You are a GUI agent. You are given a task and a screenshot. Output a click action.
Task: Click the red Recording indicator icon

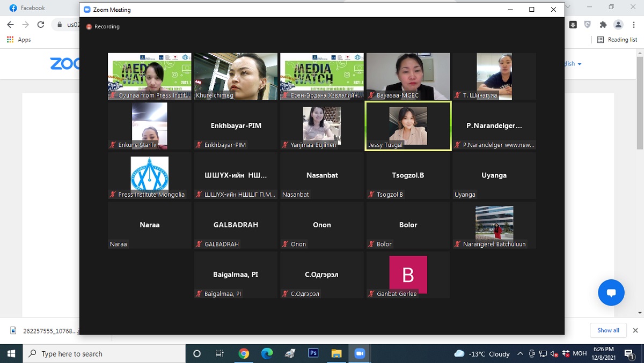click(89, 27)
